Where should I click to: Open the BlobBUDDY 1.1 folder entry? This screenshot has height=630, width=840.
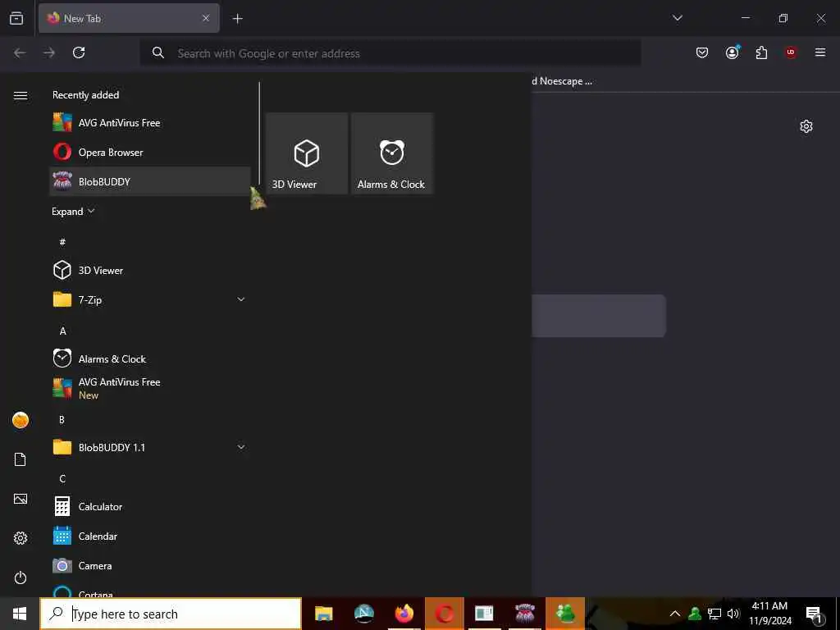(x=149, y=447)
